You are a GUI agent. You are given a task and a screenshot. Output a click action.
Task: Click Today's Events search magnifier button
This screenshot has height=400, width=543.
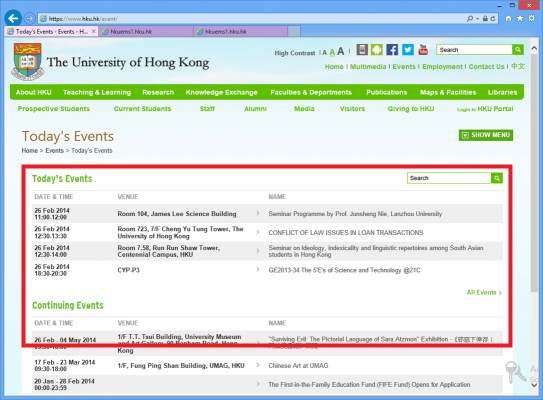[x=497, y=178]
